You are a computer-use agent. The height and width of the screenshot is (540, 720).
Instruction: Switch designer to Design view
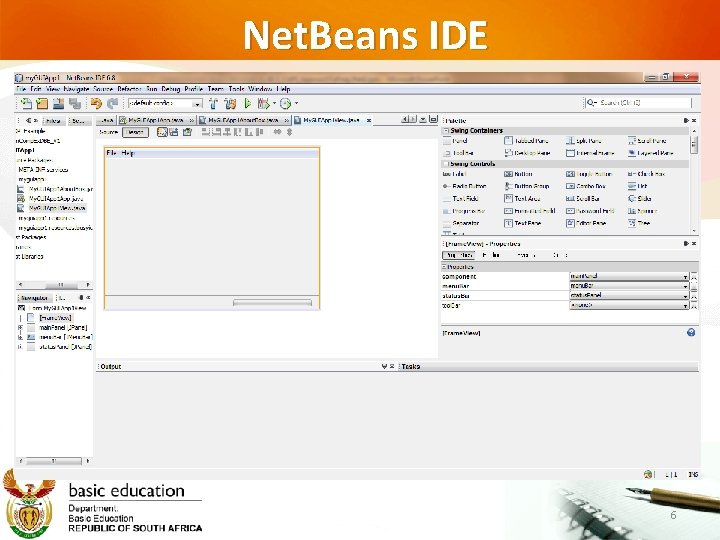pyautogui.click(x=135, y=132)
